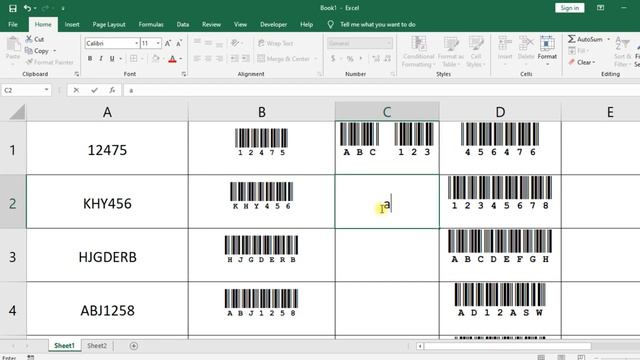This screenshot has height=360, width=640.
Task: Add a new sheet with the plus icon
Action: point(133,346)
